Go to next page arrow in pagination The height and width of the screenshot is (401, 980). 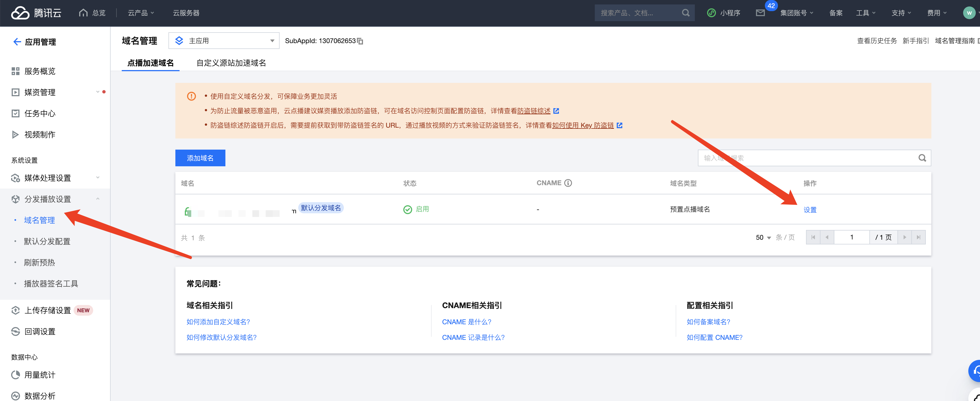(x=905, y=237)
